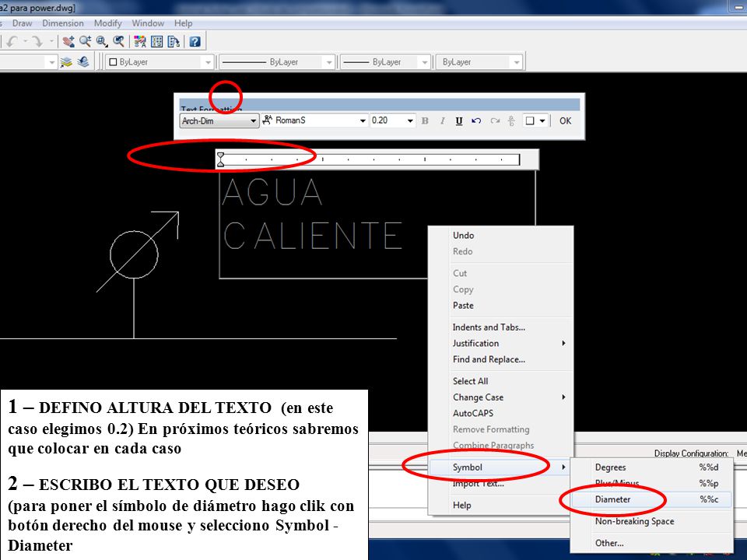
Task: Click the first-line indent marker on ruler
Action: [x=220, y=156]
